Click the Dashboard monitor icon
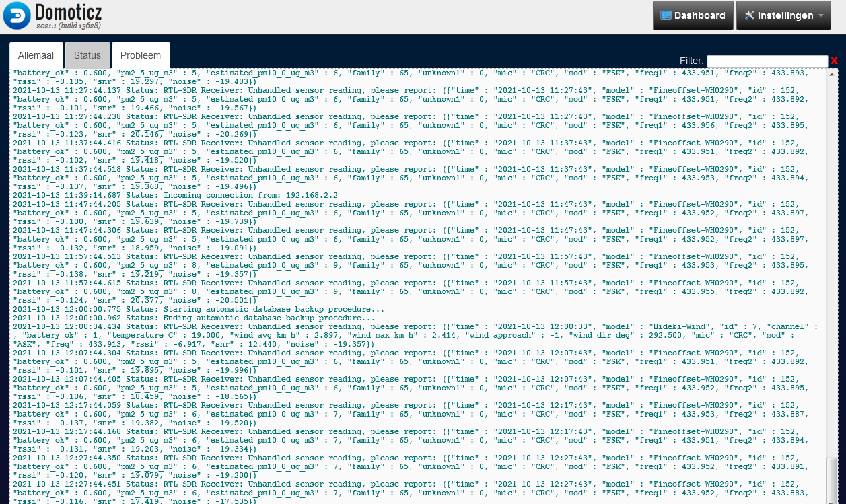The image size is (846, 504). (666, 15)
